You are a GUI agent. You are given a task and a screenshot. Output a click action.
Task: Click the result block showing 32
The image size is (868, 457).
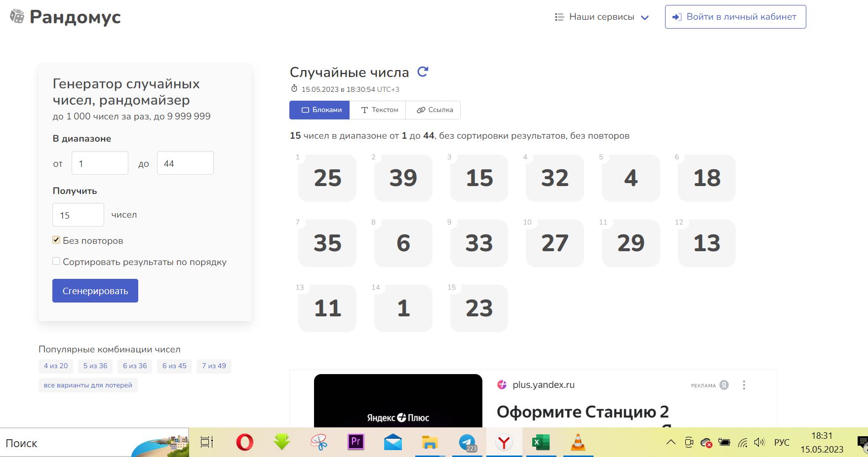coord(555,178)
